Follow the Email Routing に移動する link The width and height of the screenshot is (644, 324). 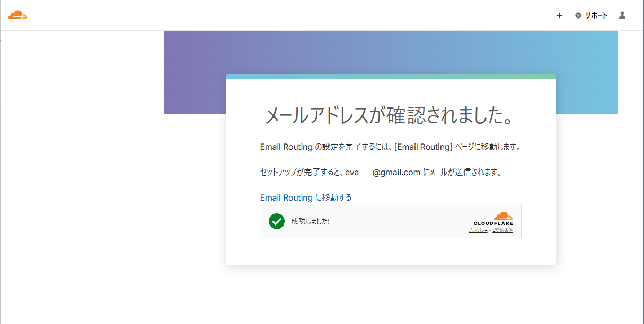click(x=305, y=197)
